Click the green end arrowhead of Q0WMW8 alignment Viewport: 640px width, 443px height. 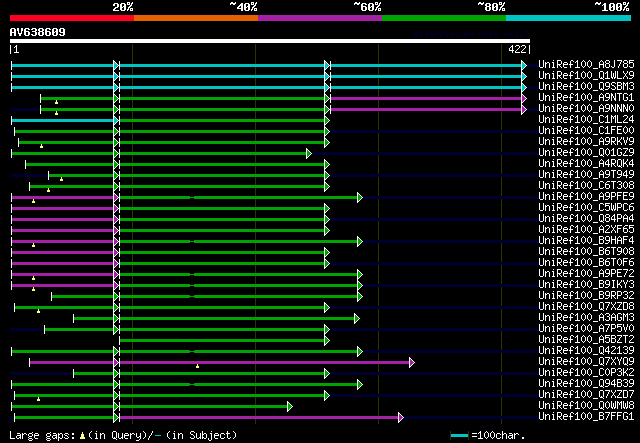[290, 406]
